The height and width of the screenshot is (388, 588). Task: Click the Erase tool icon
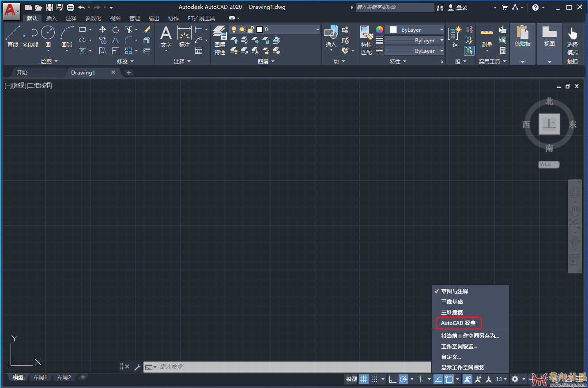tap(147, 30)
